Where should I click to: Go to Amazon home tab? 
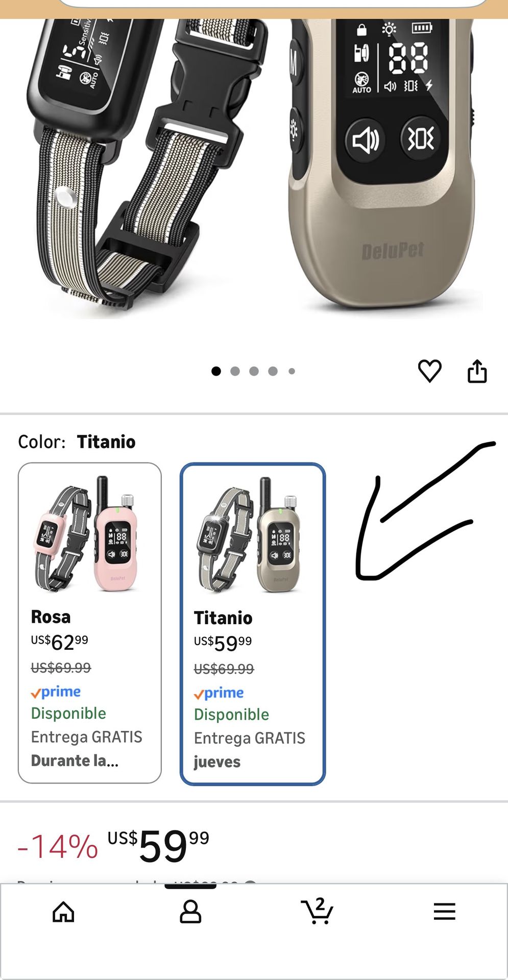63,912
